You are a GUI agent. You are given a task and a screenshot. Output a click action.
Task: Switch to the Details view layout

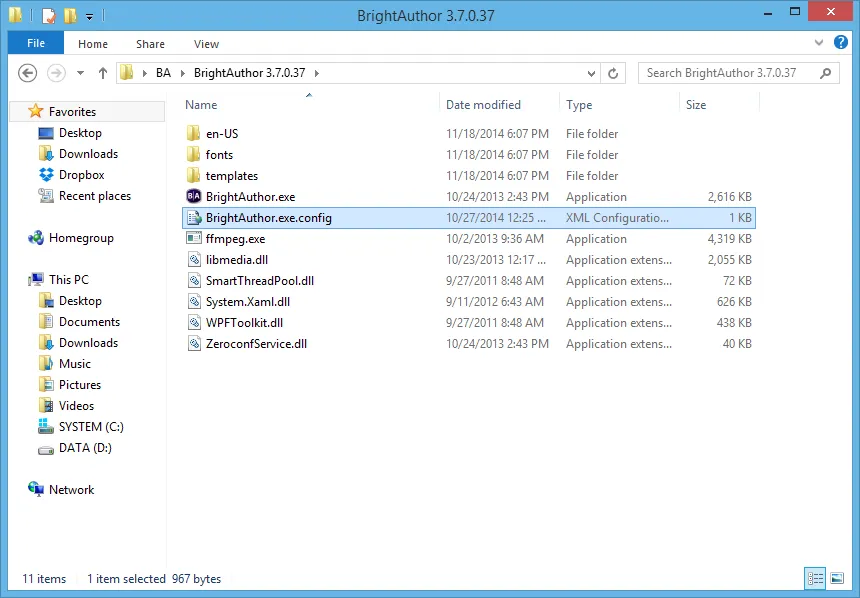click(815, 578)
